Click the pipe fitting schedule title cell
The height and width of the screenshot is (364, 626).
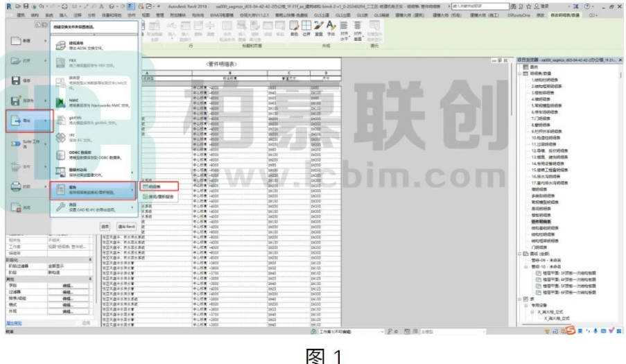click(x=222, y=64)
